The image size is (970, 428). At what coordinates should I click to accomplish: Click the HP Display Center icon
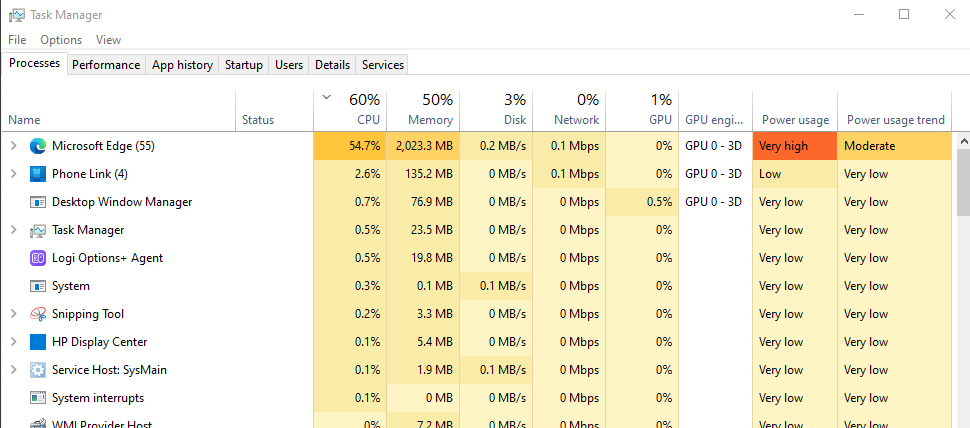[x=38, y=342]
